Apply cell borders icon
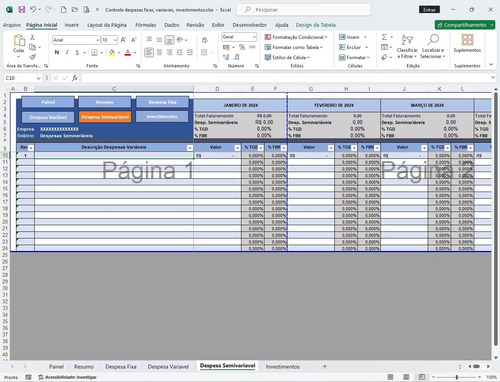 94,52
